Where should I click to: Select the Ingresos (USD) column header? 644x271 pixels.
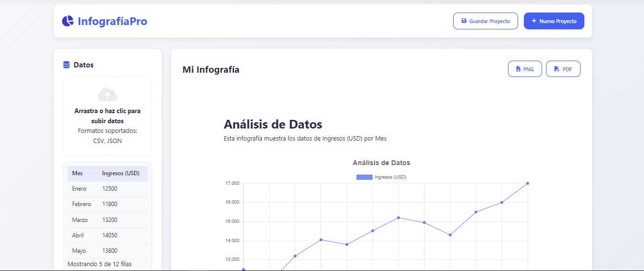coord(121,173)
